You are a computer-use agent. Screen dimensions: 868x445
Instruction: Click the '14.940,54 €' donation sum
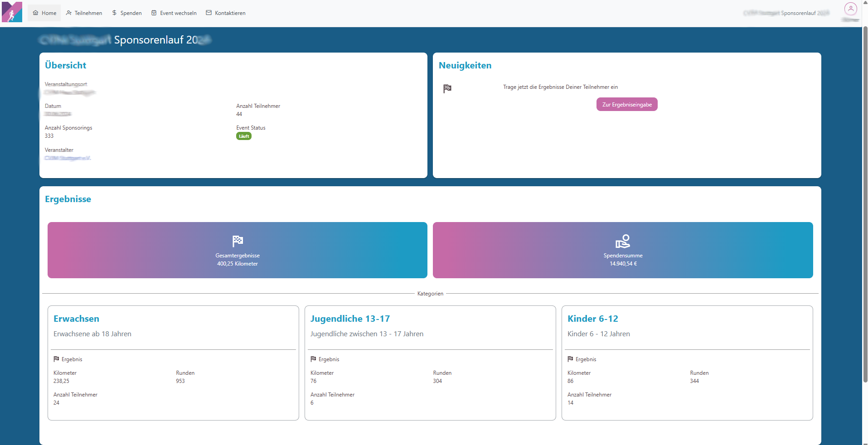(x=623, y=264)
